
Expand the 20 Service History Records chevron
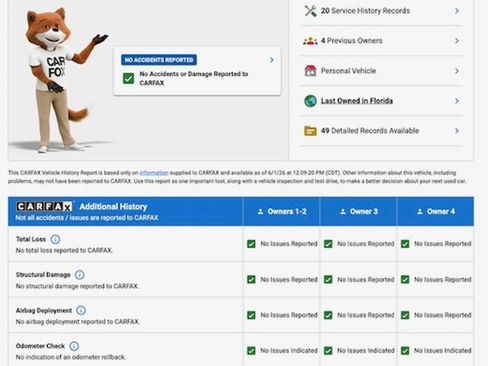pyautogui.click(x=457, y=11)
